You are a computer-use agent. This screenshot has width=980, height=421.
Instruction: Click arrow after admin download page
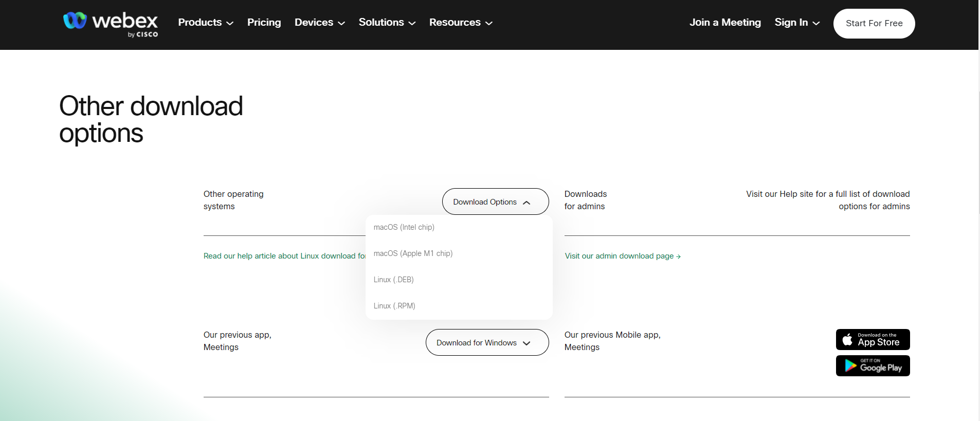pyautogui.click(x=678, y=257)
